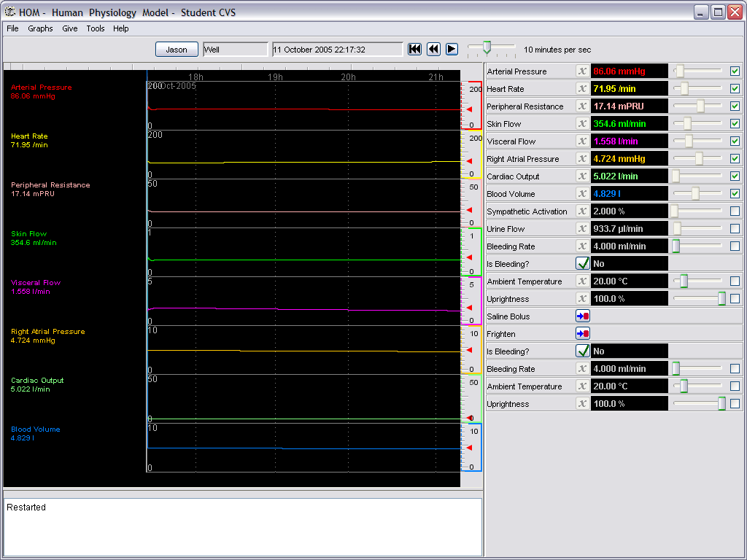Click the Saline Bolus inject icon
The image size is (747, 560).
(x=582, y=316)
